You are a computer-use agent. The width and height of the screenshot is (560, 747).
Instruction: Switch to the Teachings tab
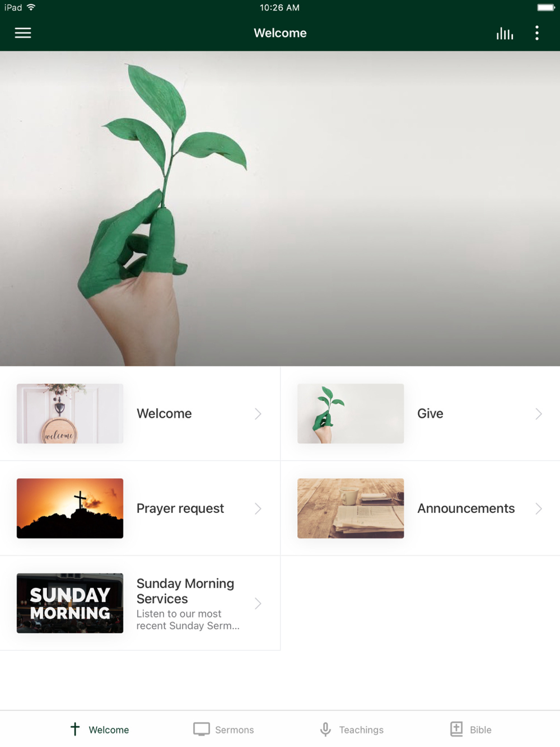click(352, 729)
